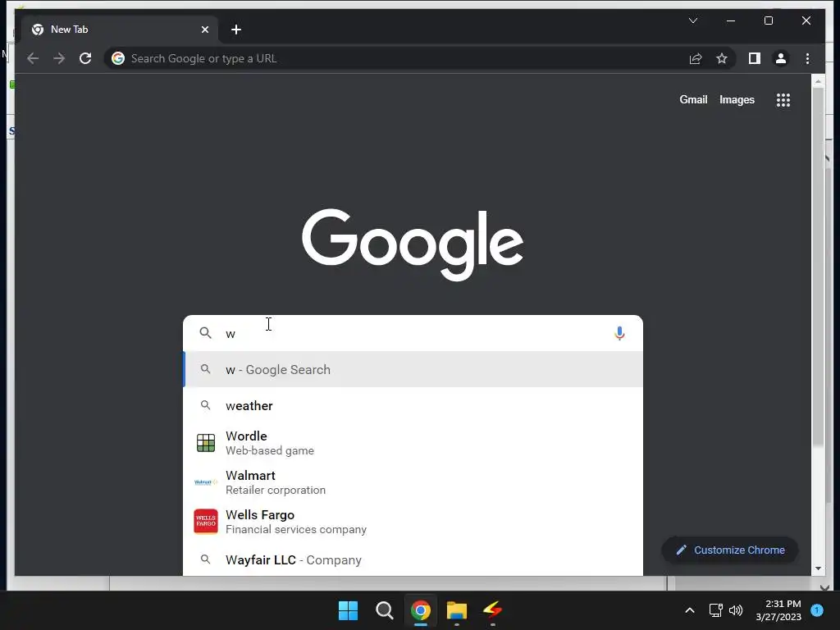Screen dimensions: 840x630
Task: Click the back navigation arrow
Action: pos(33,58)
